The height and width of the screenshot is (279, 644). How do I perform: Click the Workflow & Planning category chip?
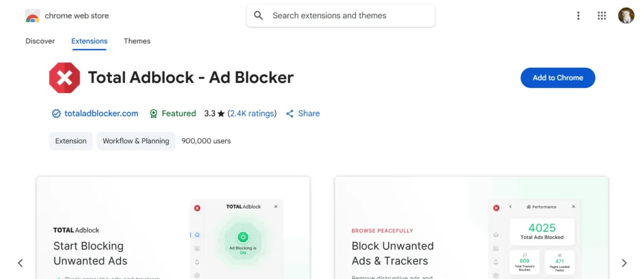(136, 141)
